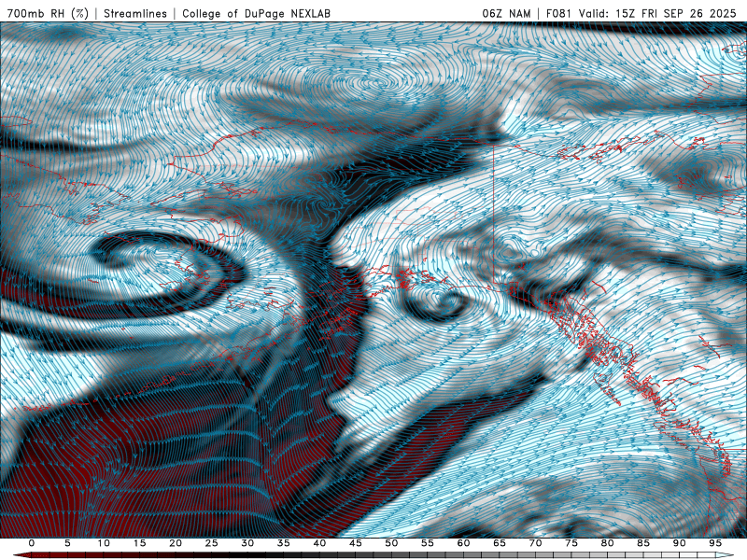The height and width of the screenshot is (560, 747).
Task: Click the colorbar label "65"
Action: [x=500, y=543]
